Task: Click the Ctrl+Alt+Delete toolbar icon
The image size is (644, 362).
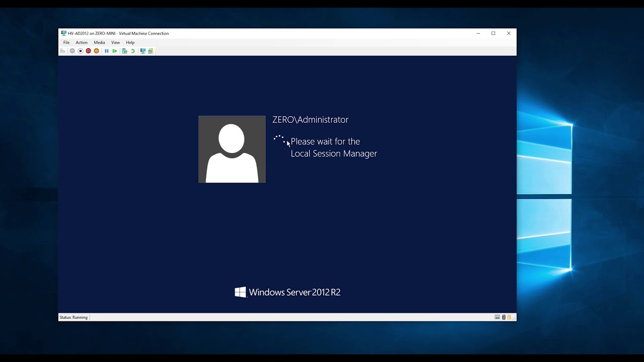Action: [x=62, y=51]
